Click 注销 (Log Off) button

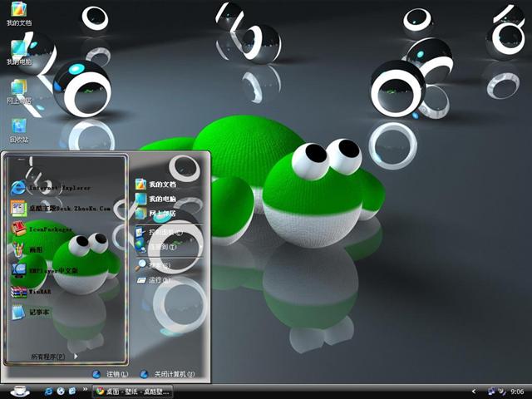click(x=111, y=375)
